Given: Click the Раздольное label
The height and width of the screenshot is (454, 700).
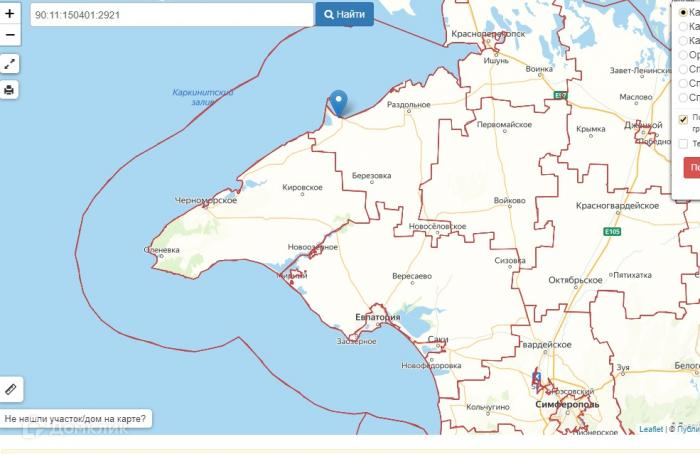Looking at the screenshot, I should tap(408, 105).
